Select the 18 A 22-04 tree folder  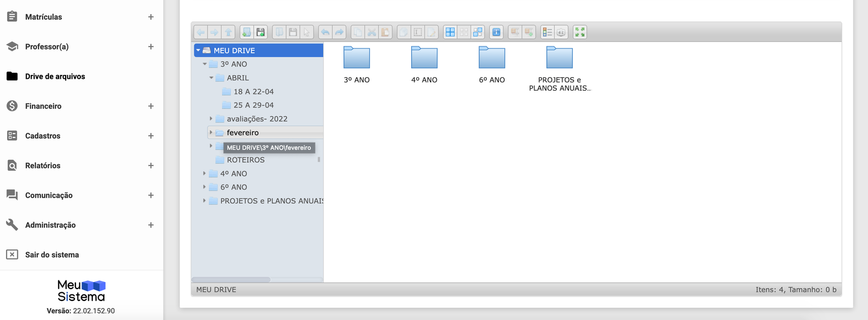(253, 92)
